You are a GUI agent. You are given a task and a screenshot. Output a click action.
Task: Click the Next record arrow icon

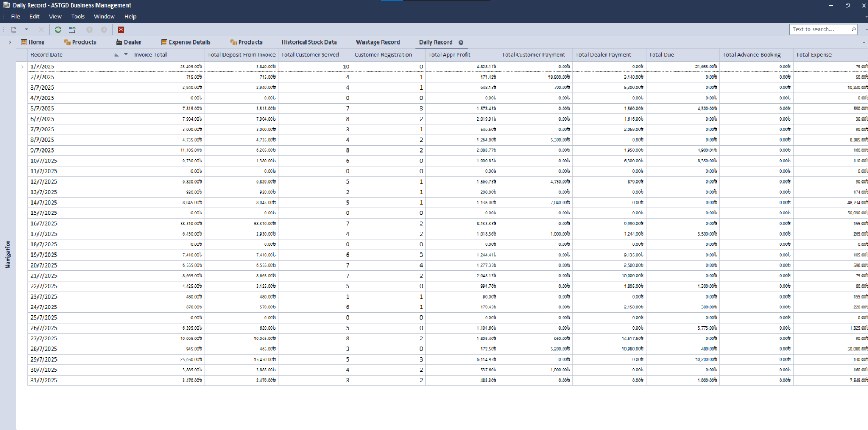104,30
